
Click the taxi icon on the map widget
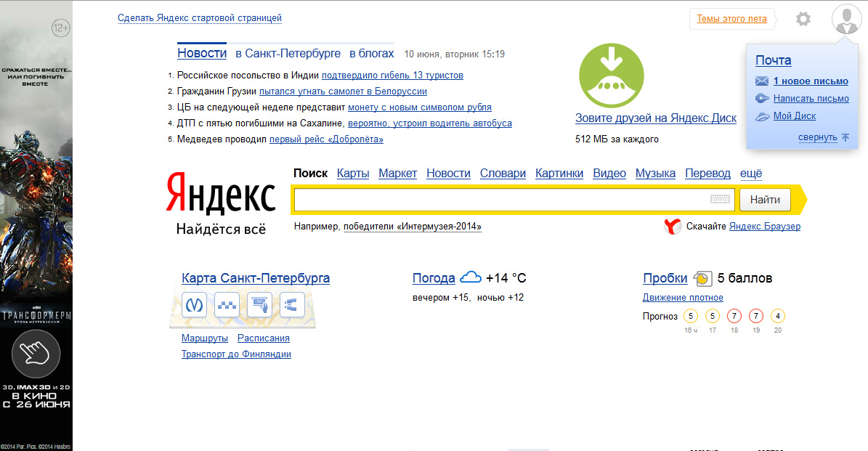pyautogui.click(x=227, y=305)
